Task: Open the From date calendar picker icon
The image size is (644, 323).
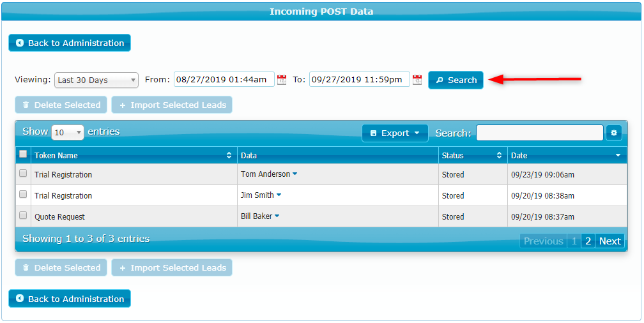Action: [x=282, y=80]
